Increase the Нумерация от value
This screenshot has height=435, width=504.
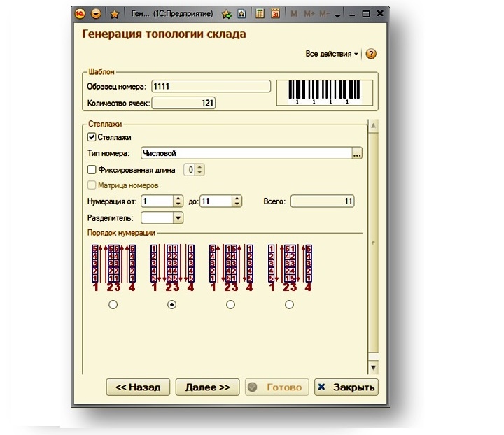178,199
